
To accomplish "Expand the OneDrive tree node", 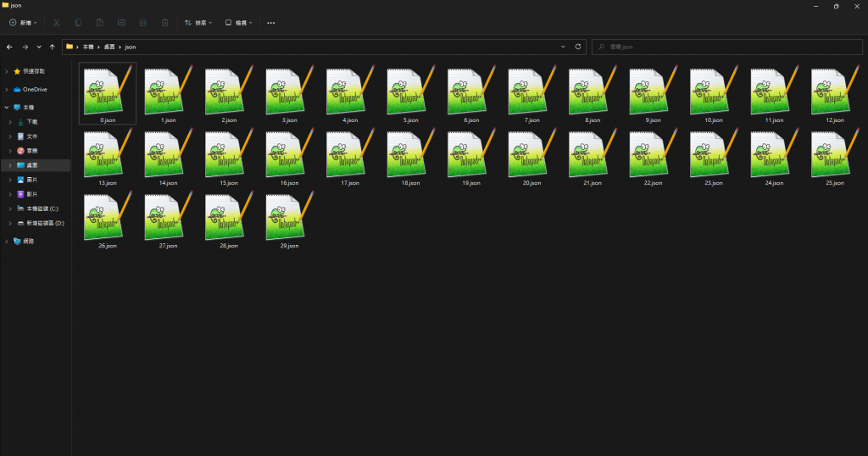I will coord(7,89).
